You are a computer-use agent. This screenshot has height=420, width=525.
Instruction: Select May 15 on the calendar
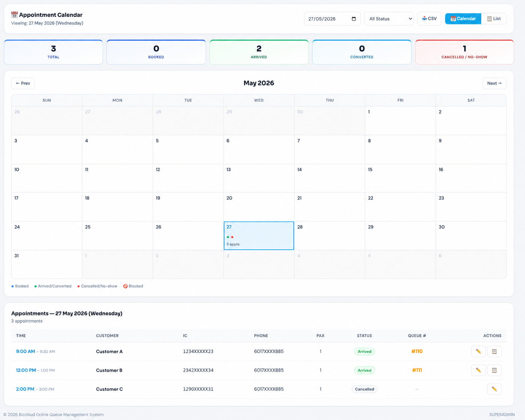pyautogui.click(x=400, y=178)
